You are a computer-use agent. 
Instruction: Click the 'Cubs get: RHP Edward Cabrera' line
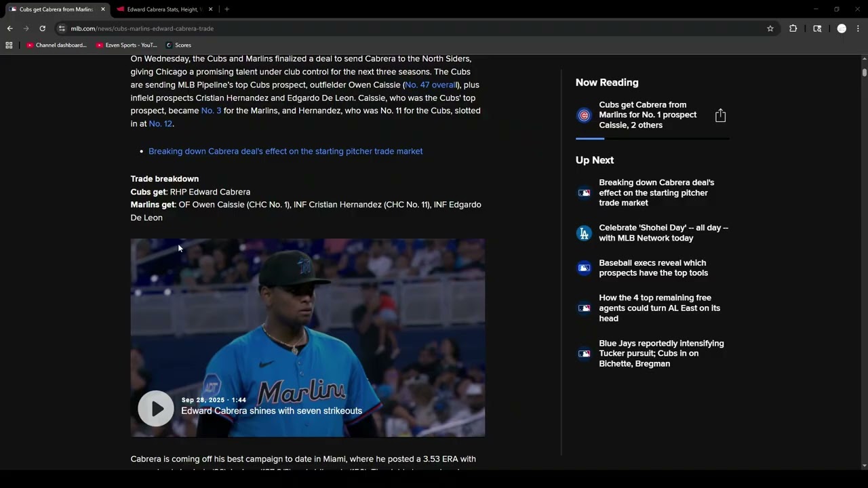pos(191,192)
